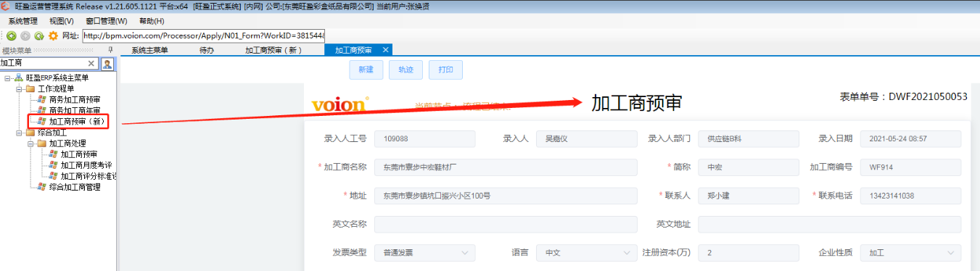Click the gray forward navigation arrow
Image resolution: width=980 pixels, height=271 pixels.
pyautogui.click(x=25, y=36)
